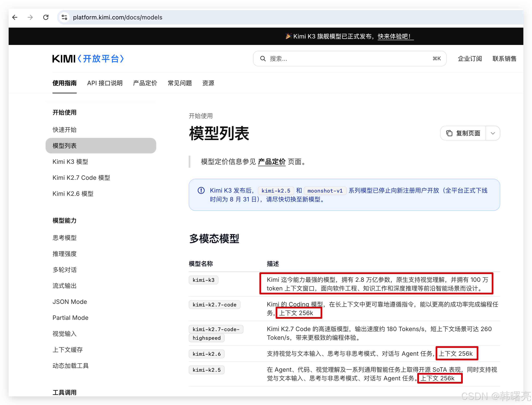532x405 pixels.
Task: Open 联系销售 in the header
Action: tap(504, 59)
